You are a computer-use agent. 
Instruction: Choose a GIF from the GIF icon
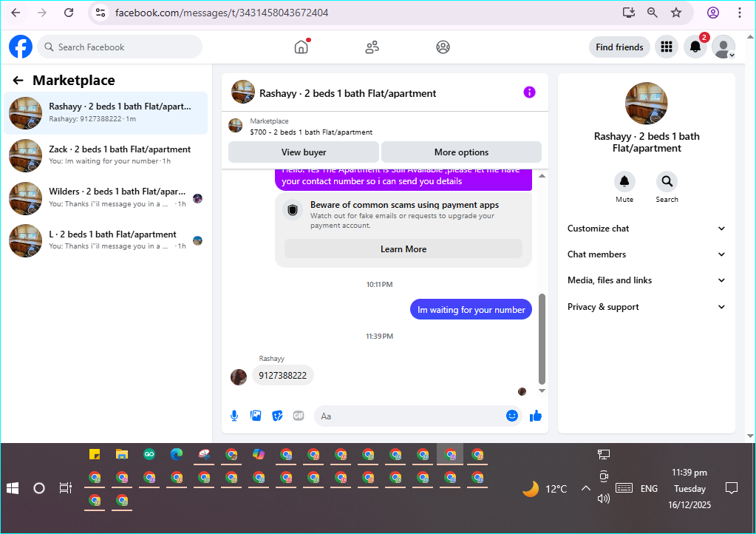click(299, 416)
